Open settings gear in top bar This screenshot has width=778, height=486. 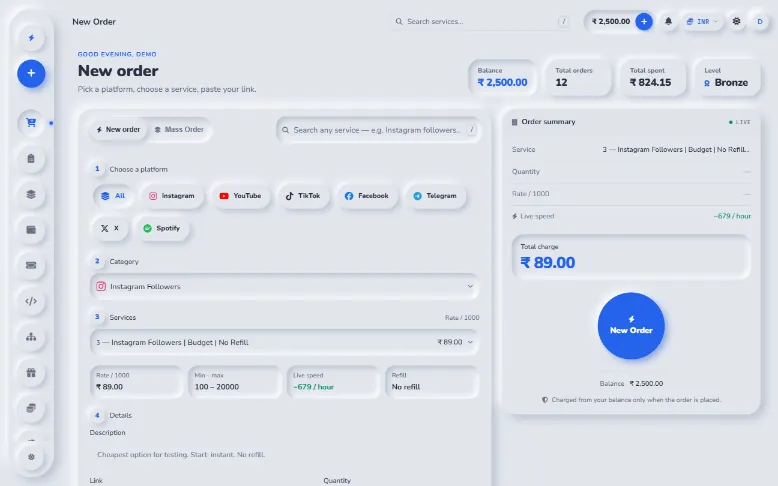pos(736,21)
